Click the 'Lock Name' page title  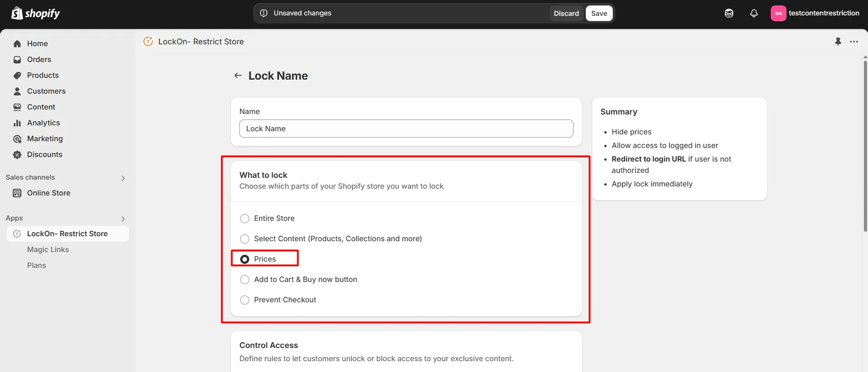[278, 76]
